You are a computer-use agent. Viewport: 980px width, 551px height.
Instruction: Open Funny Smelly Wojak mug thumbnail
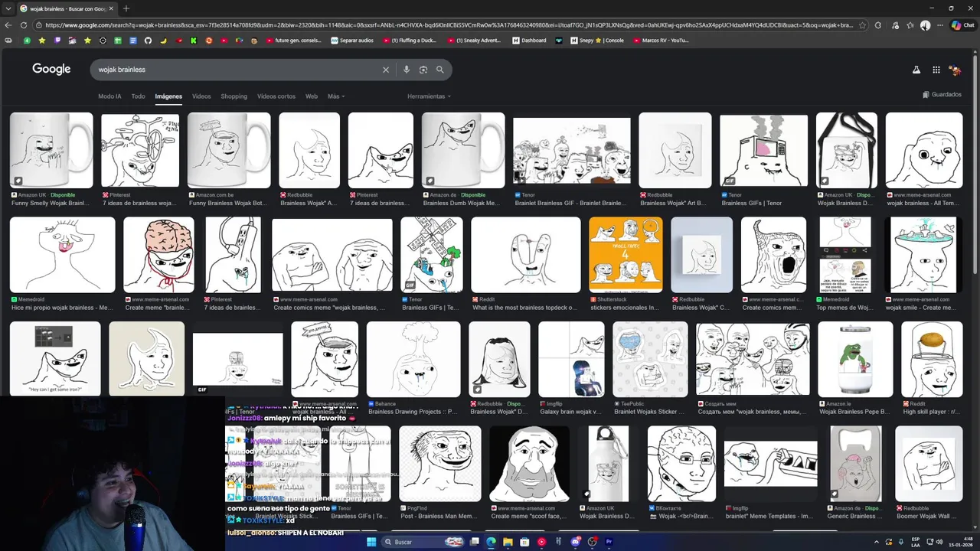pos(51,150)
